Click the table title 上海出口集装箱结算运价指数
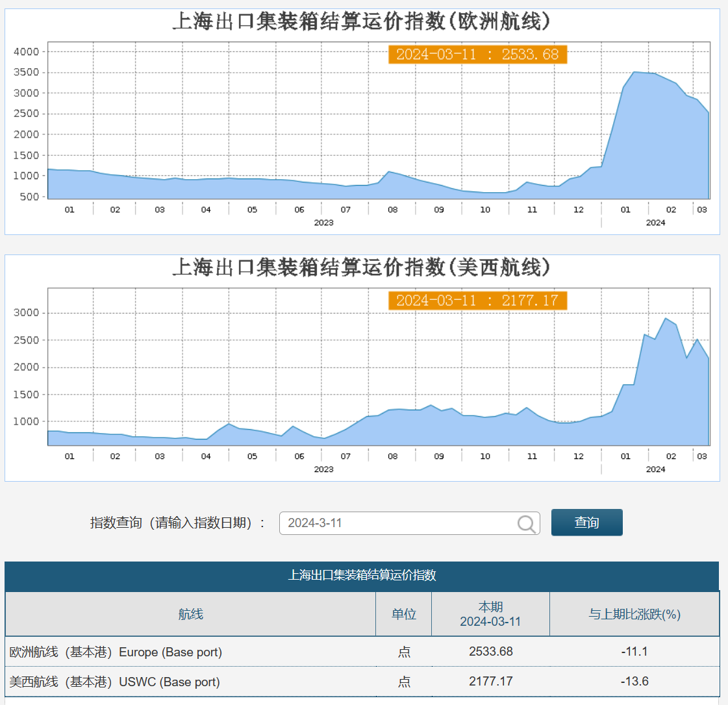728x705 pixels. pos(362,575)
